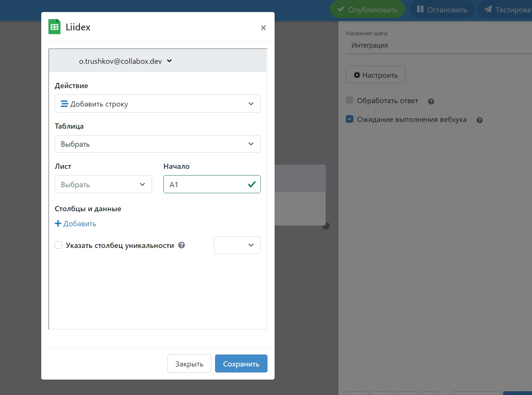Open the uniqueness column dropdown
Screen dimensions: 532x395
tap(237, 245)
